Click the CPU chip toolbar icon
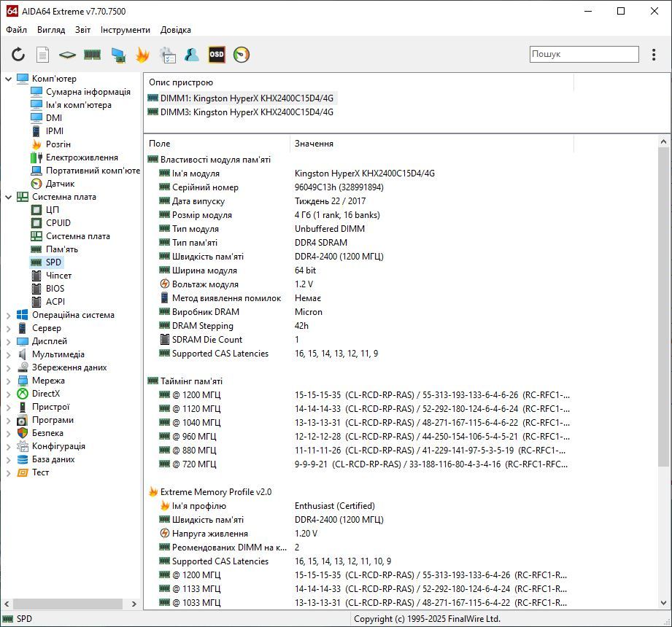The width and height of the screenshot is (672, 627). click(x=67, y=55)
